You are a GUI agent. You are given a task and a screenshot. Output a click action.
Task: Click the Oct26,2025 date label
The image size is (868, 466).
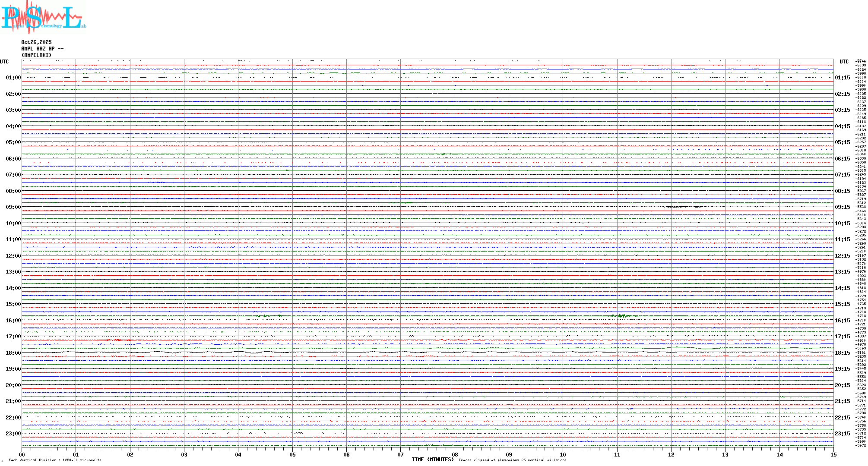click(36, 42)
